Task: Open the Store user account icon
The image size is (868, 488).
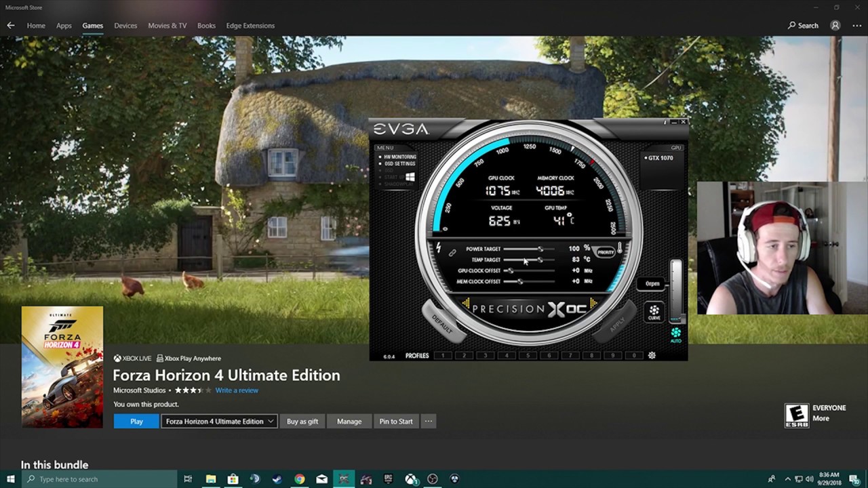Action: pos(835,25)
